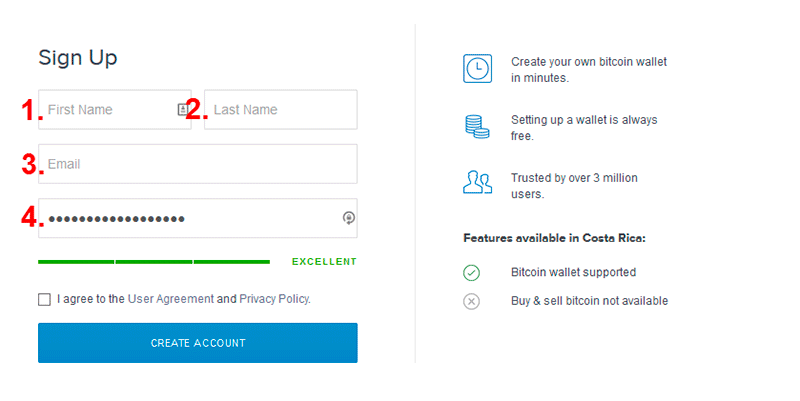Click the EXCELLENT strength label
800x401 pixels.
(324, 262)
